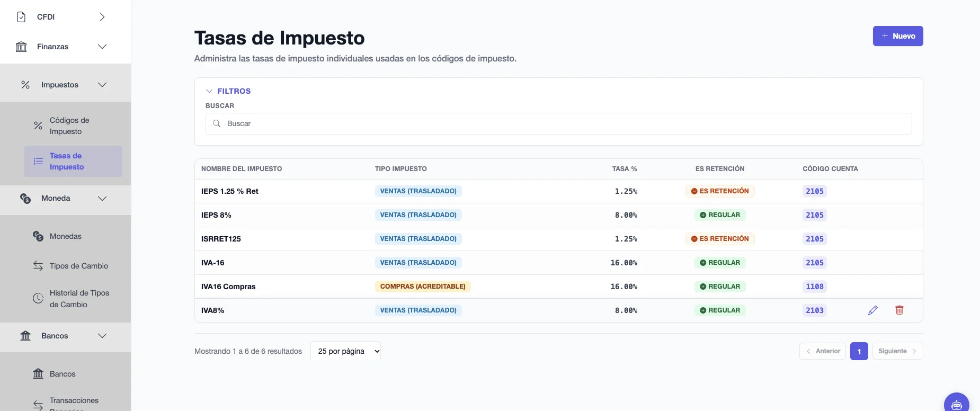The height and width of the screenshot is (411, 980).
Task: Click the Impuestos percent icon
Action: click(x=25, y=85)
